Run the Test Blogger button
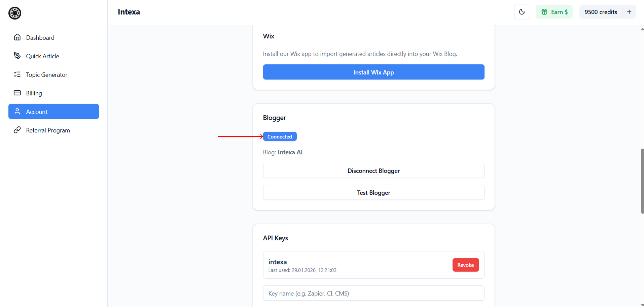 click(x=373, y=192)
